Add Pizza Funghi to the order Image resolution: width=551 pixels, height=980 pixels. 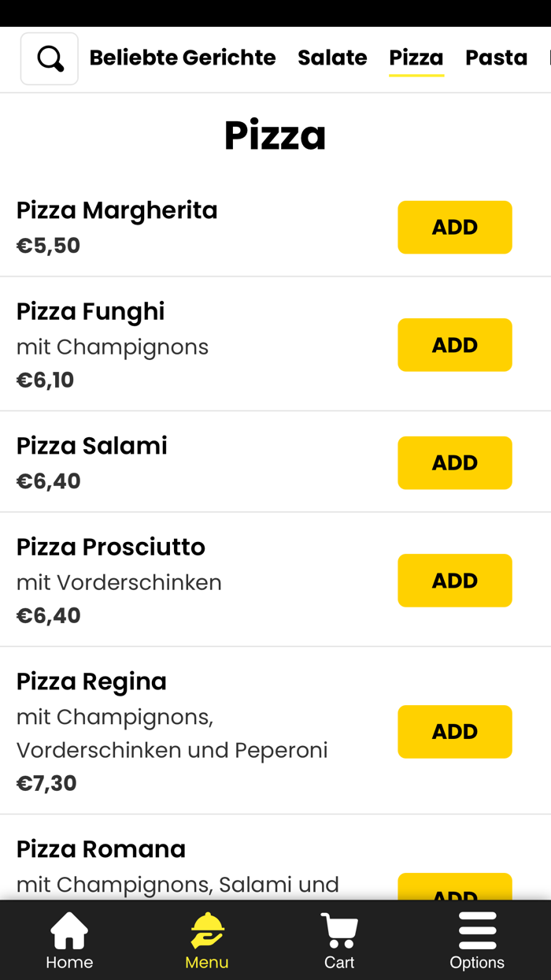455,344
